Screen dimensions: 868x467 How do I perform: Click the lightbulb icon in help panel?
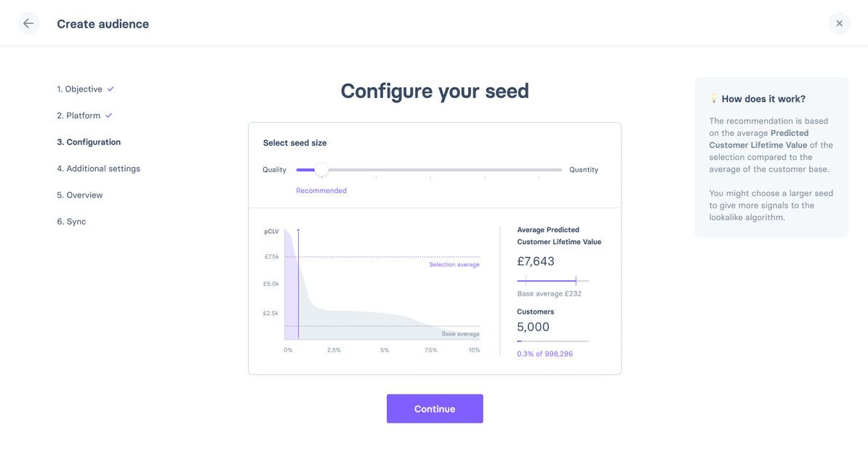(x=714, y=99)
